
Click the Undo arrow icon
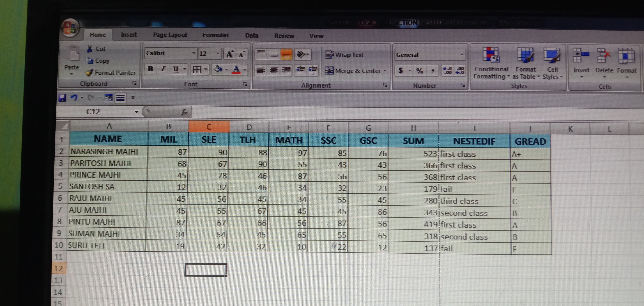coord(74,98)
